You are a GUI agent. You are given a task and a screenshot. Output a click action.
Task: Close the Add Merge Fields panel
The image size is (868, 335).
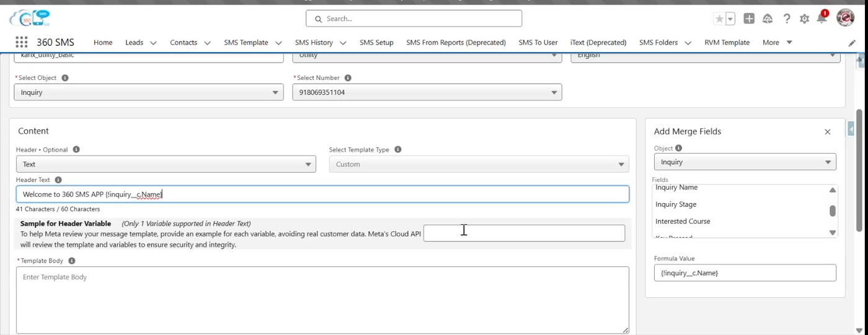point(827,132)
